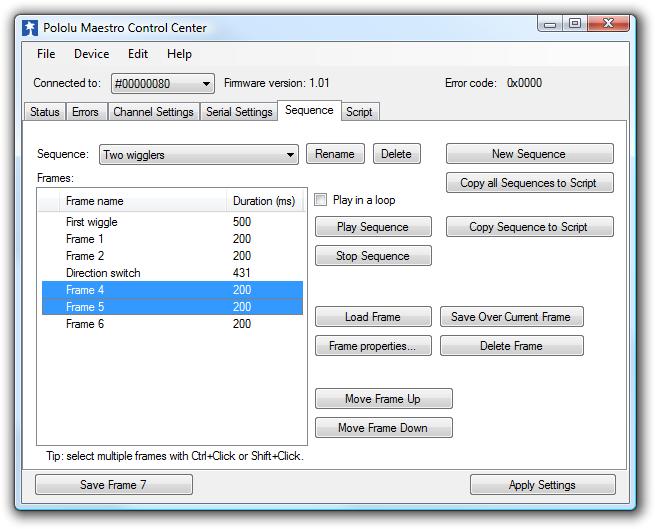Select the Direction switch frame row
Viewport: 655px width, 529px height.
click(x=103, y=273)
